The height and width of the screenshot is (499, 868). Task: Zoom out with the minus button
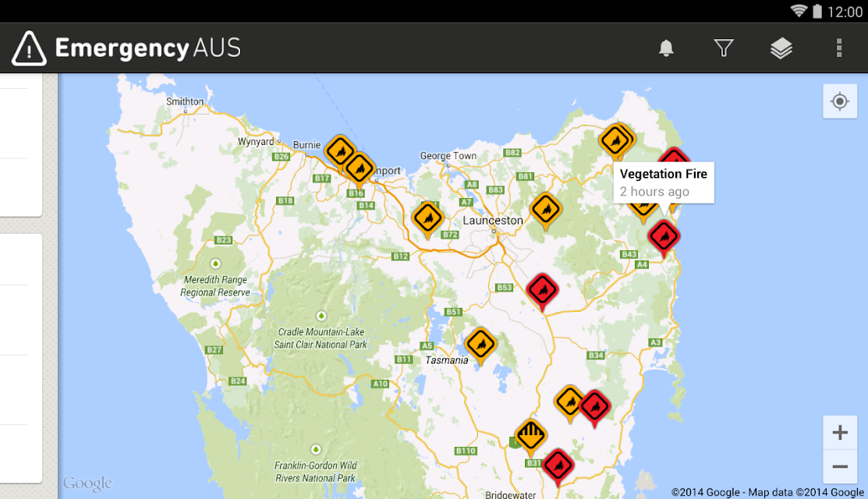840,466
